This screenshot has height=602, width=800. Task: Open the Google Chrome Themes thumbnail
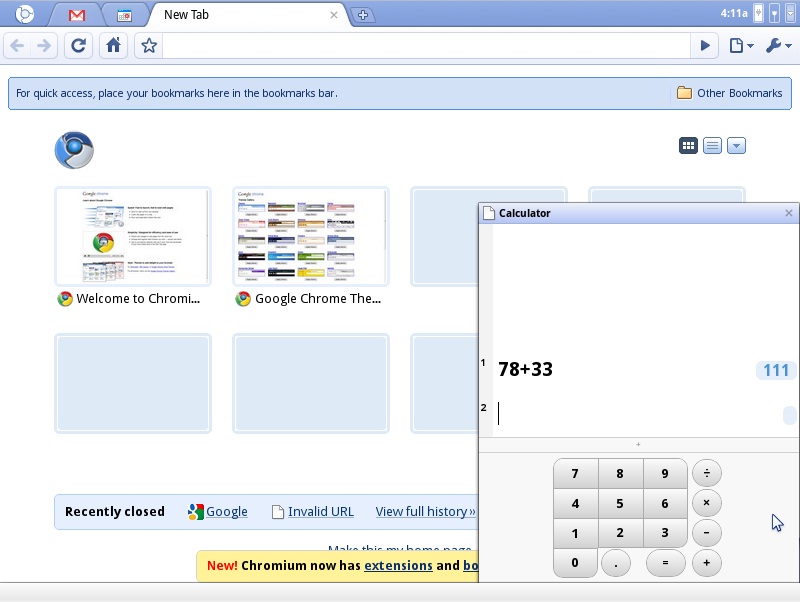click(x=311, y=236)
